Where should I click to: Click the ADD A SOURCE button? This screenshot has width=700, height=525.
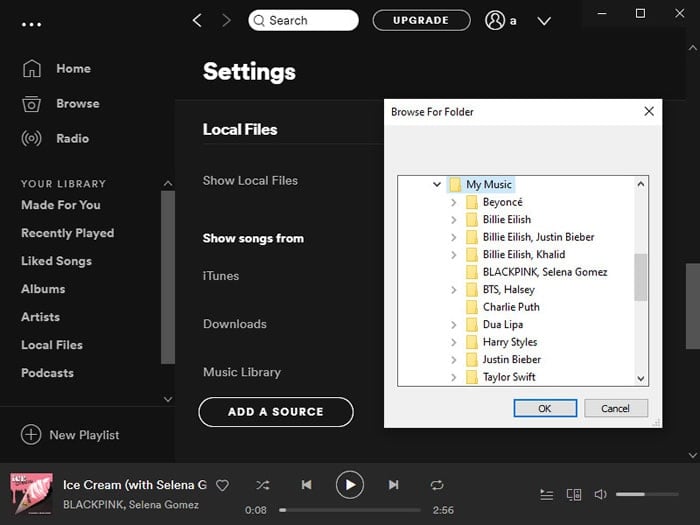point(276,412)
